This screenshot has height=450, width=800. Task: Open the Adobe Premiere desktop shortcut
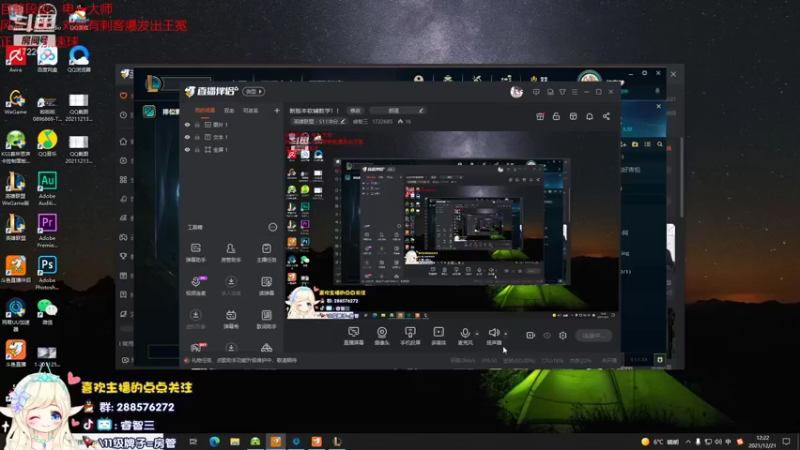[x=47, y=231]
